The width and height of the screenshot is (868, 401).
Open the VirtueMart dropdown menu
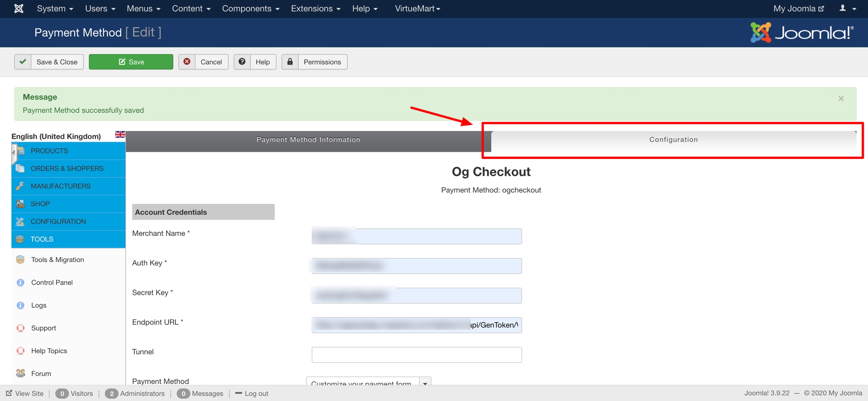coord(417,8)
